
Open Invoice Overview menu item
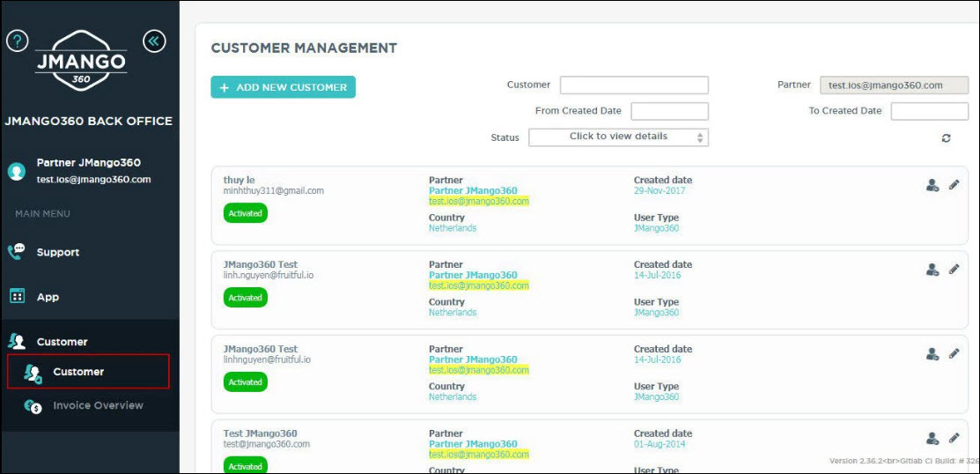click(98, 405)
